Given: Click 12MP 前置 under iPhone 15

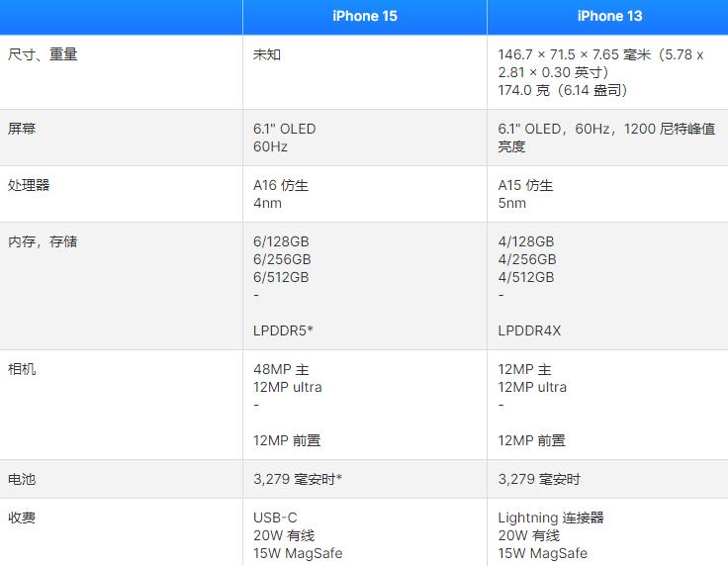Looking at the screenshot, I should click(x=287, y=440).
